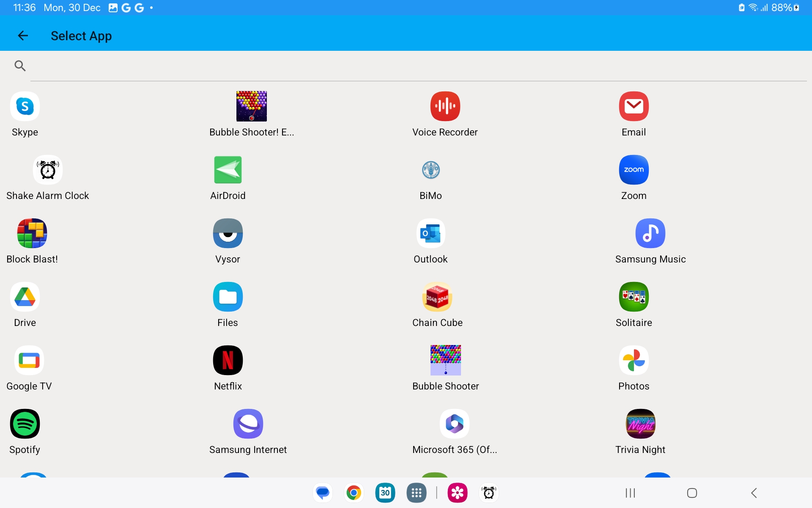The height and width of the screenshot is (508, 812).
Task: Click the clock time in status bar
Action: coord(25,8)
